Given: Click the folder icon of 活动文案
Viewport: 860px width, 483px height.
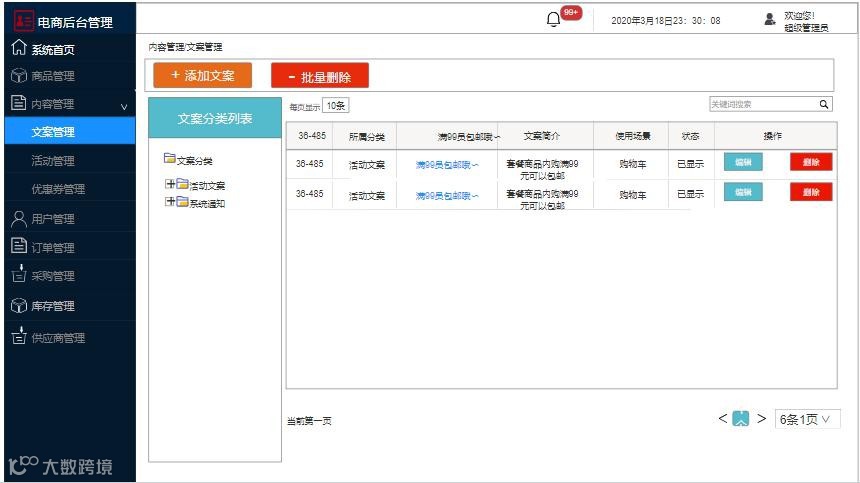Looking at the screenshot, I should coord(182,184).
